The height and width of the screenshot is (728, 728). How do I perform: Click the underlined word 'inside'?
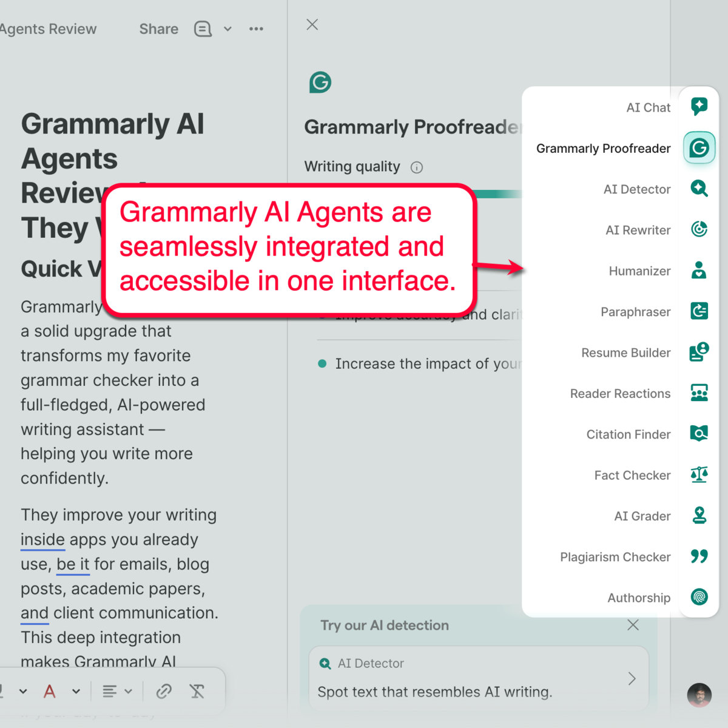tap(42, 539)
